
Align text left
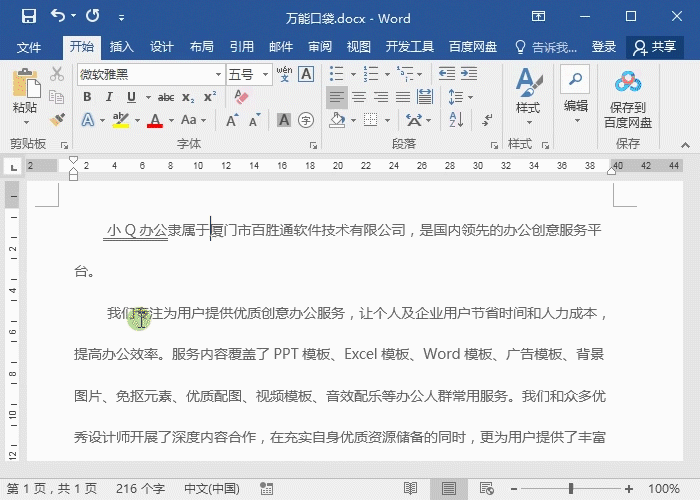tap(337, 97)
